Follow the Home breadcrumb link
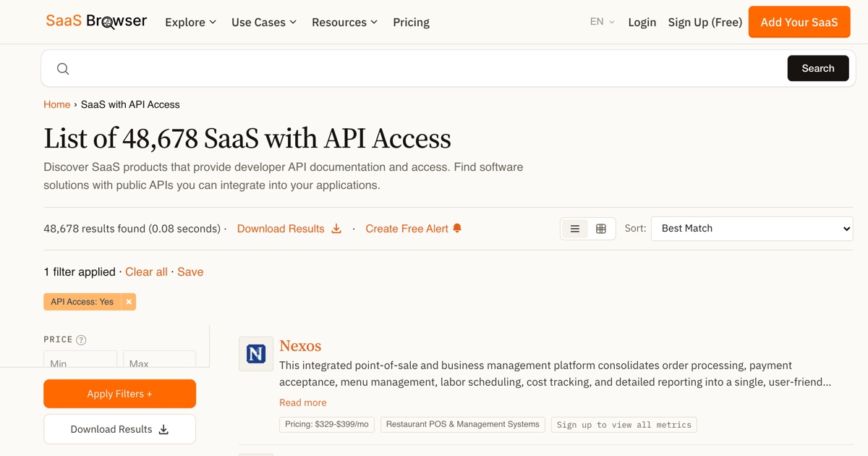868x456 pixels. click(x=56, y=104)
